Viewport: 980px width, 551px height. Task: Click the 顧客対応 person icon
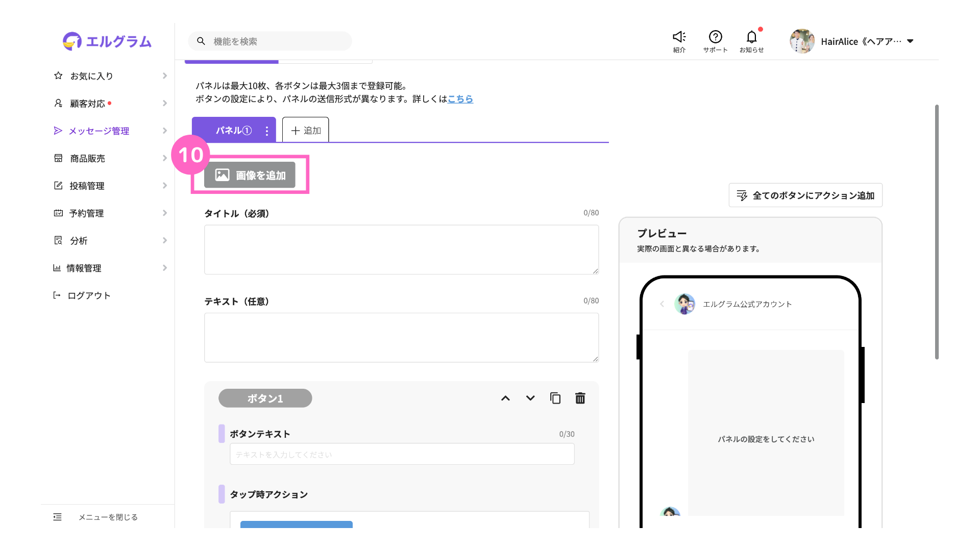58,103
